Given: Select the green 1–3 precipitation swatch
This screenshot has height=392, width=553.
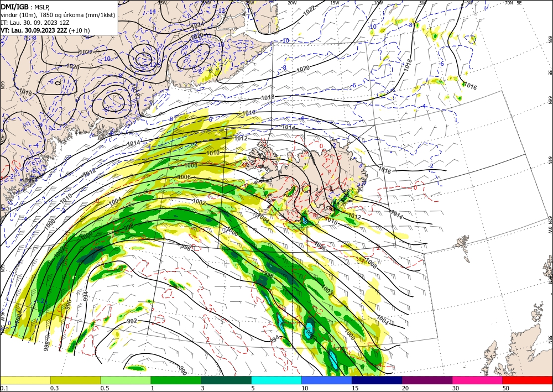Looking at the screenshot, I should tap(176, 380).
